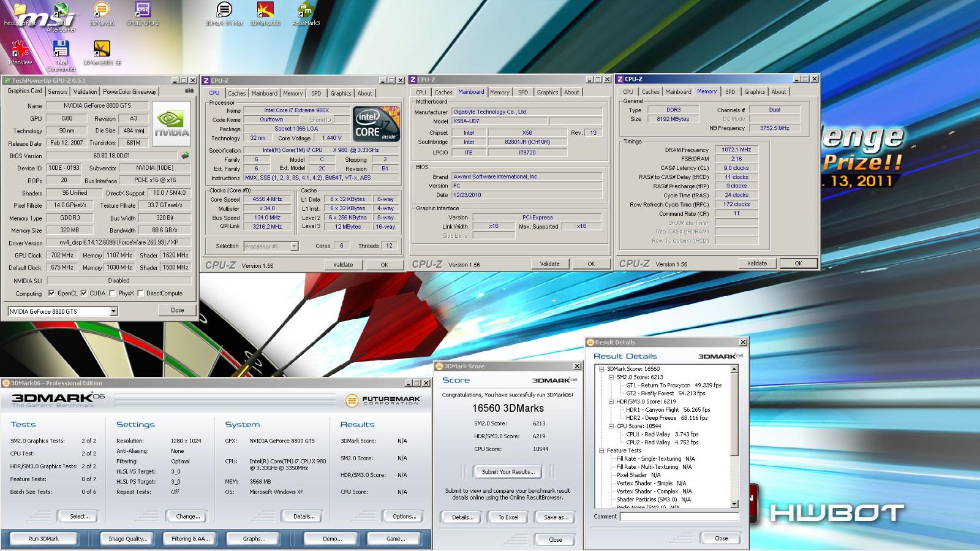Viewport: 980px width, 551px height.
Task: Click the 16560 3DMarks score text
Action: click(x=508, y=408)
